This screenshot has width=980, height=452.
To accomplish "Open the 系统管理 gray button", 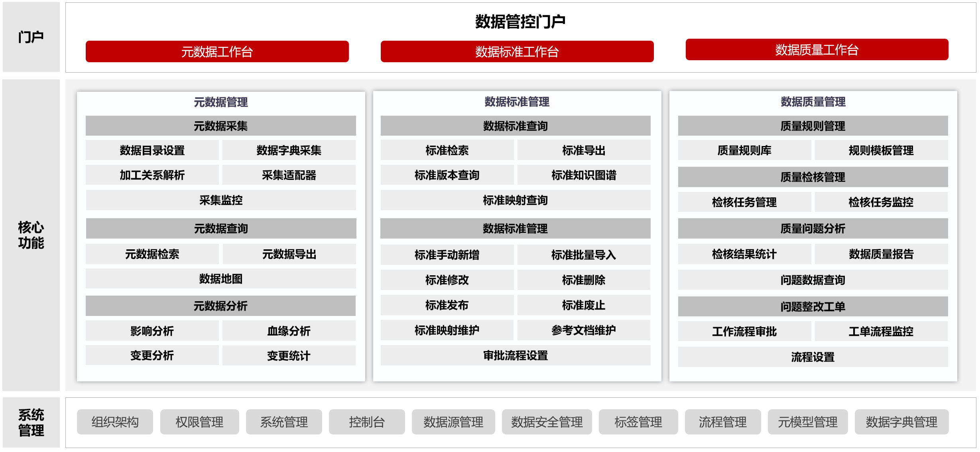I will pyautogui.click(x=284, y=422).
